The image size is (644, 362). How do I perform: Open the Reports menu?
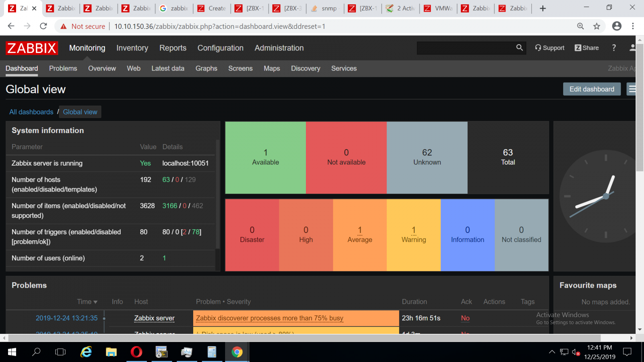coord(173,48)
